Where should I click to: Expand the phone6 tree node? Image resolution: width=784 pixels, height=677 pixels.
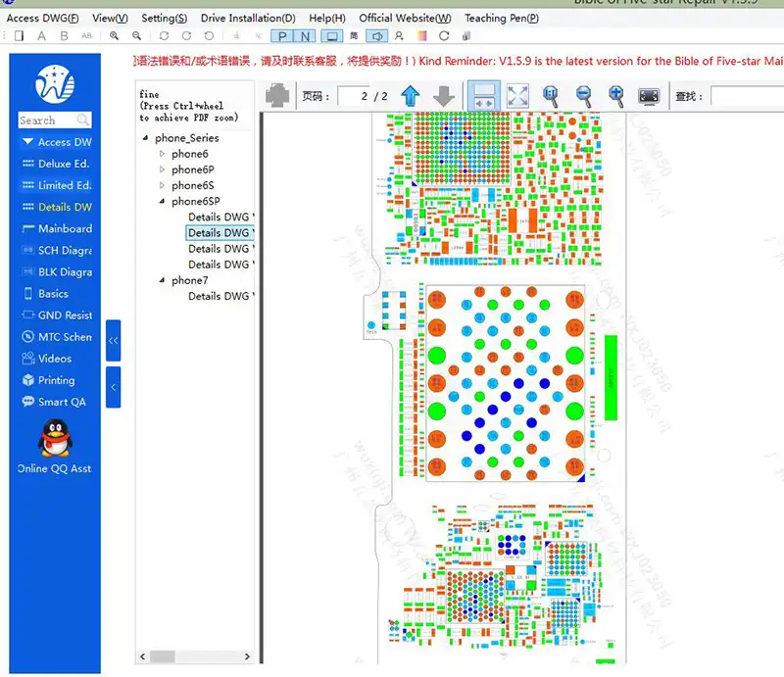(x=162, y=154)
